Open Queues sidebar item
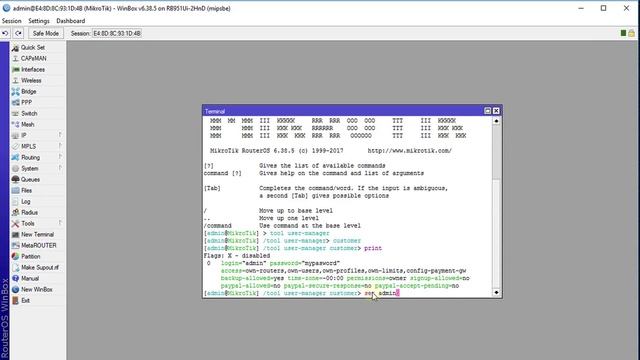The image size is (640, 360). [x=38, y=180]
